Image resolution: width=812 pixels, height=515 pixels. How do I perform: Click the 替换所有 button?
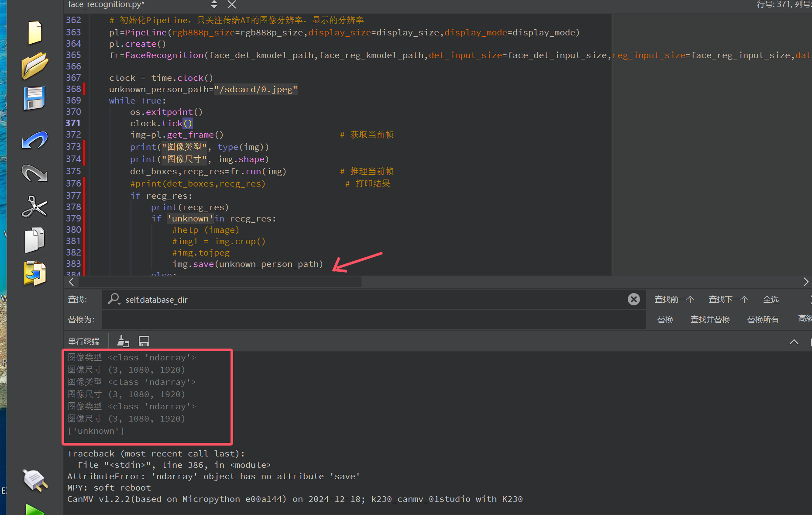click(x=763, y=319)
